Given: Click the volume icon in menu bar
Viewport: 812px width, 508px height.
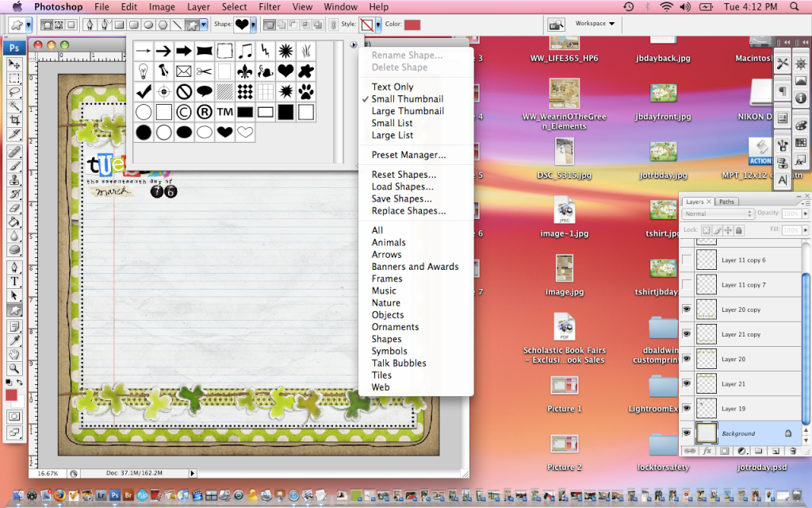Looking at the screenshot, I should [x=685, y=6].
